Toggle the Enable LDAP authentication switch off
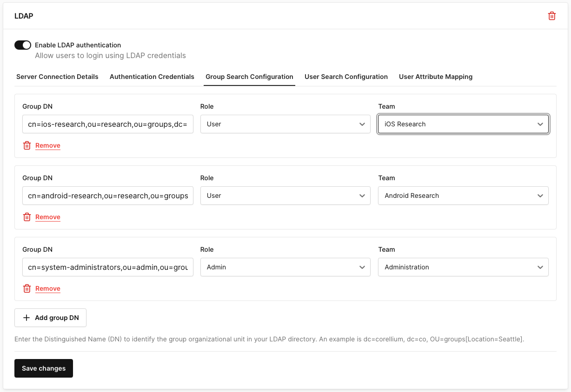Image resolution: width=571 pixels, height=392 pixels. pyautogui.click(x=22, y=45)
